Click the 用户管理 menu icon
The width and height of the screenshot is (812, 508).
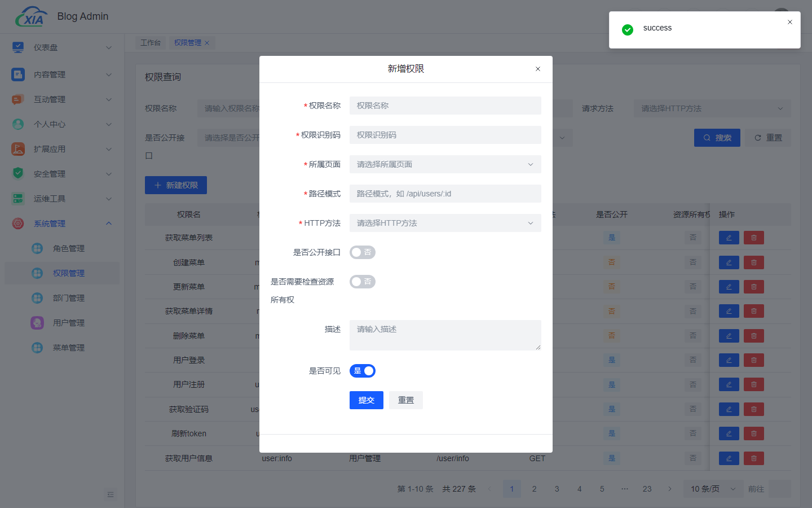37,323
